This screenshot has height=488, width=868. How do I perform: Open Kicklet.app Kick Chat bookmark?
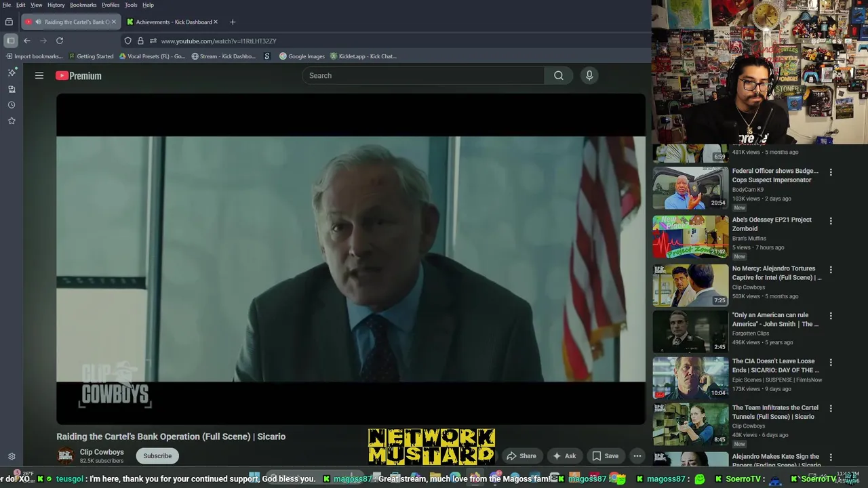pyautogui.click(x=363, y=56)
